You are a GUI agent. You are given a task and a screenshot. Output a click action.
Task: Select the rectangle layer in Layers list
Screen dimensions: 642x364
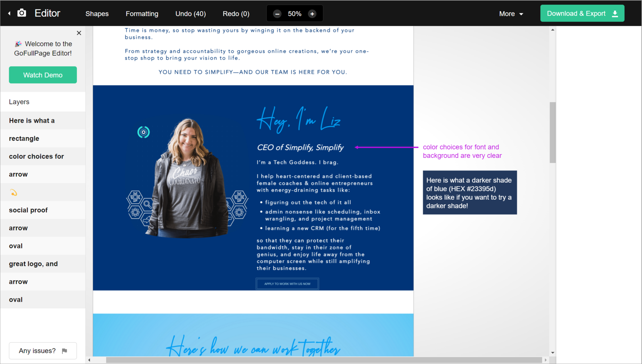(x=24, y=138)
